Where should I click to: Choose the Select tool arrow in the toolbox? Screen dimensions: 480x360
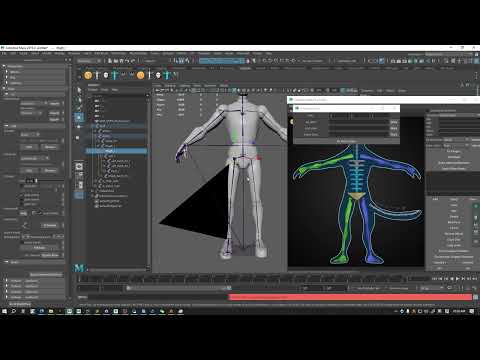pos(79,90)
